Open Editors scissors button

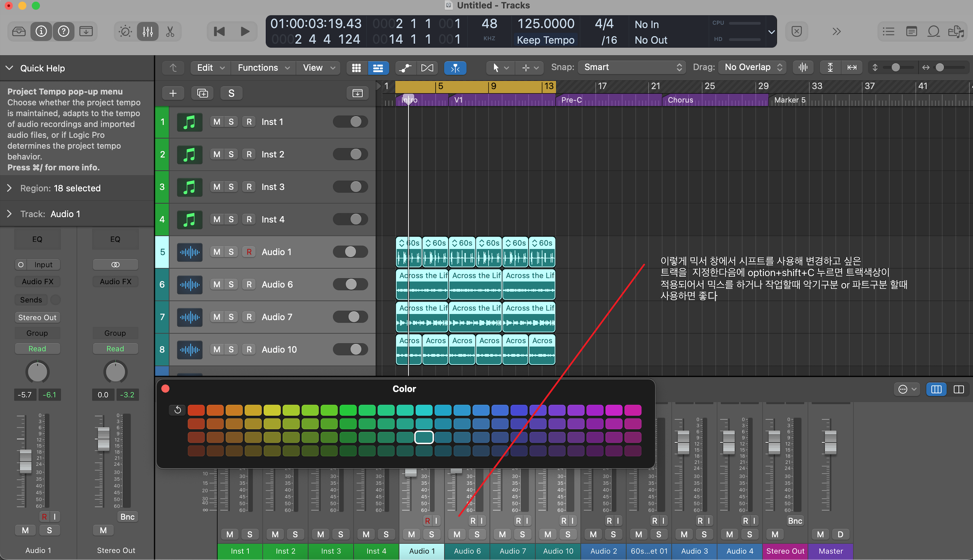[170, 31]
